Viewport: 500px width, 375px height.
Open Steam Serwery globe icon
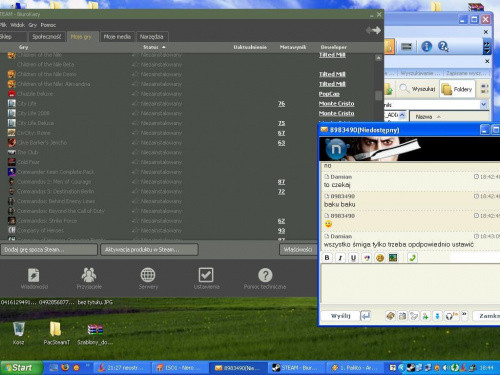[x=148, y=278]
